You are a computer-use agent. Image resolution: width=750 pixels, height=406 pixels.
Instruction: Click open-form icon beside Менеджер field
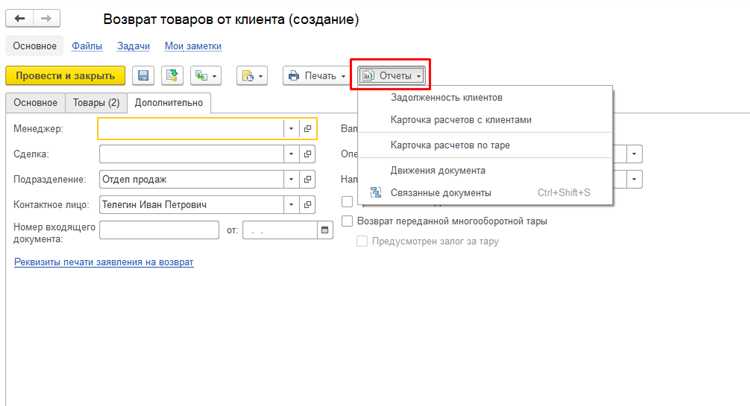pos(308,129)
